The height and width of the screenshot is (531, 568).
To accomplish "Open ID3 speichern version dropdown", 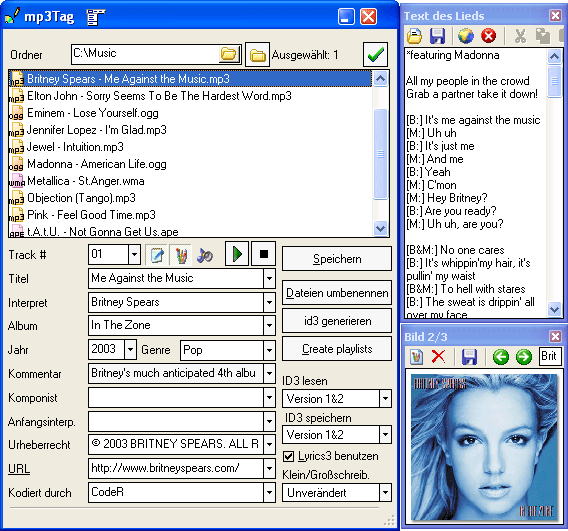I will point(385,434).
